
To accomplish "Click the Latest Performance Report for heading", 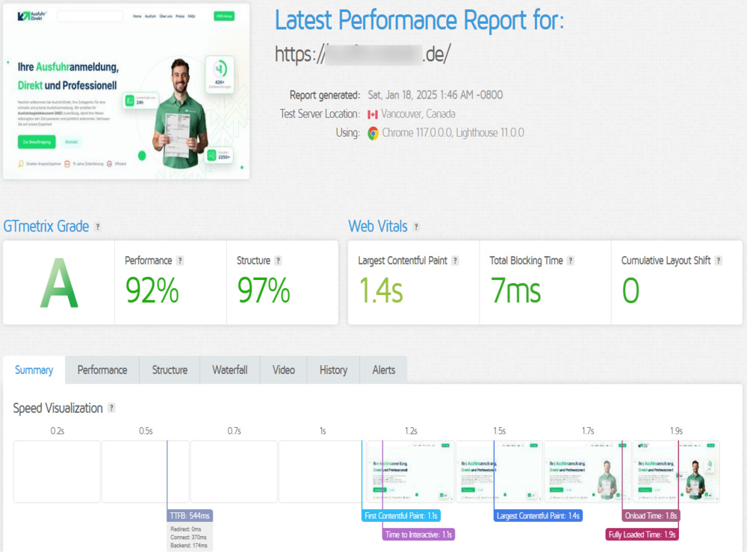I will [419, 20].
